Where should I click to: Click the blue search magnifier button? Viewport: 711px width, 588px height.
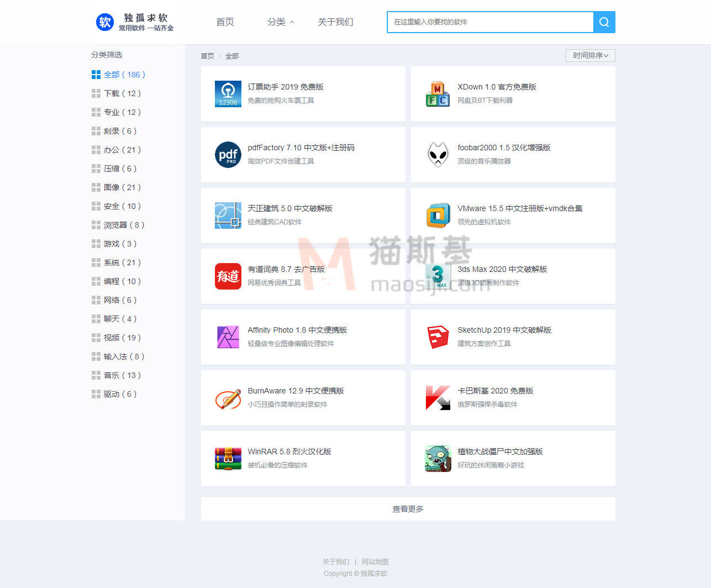pos(604,22)
